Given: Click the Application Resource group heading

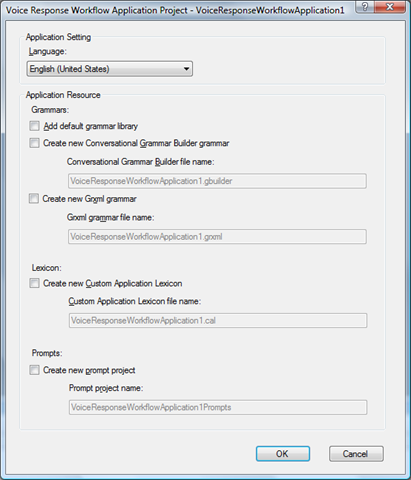Looking at the screenshot, I should pyautogui.click(x=63, y=95).
